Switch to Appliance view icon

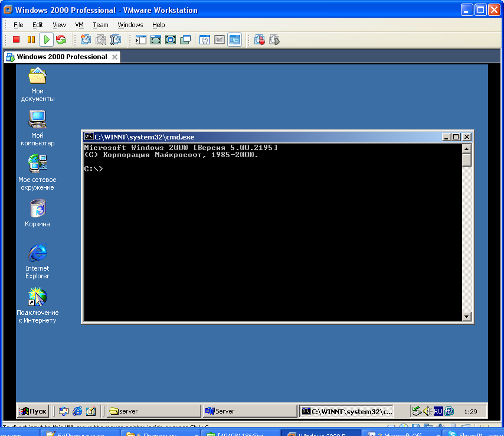220,40
